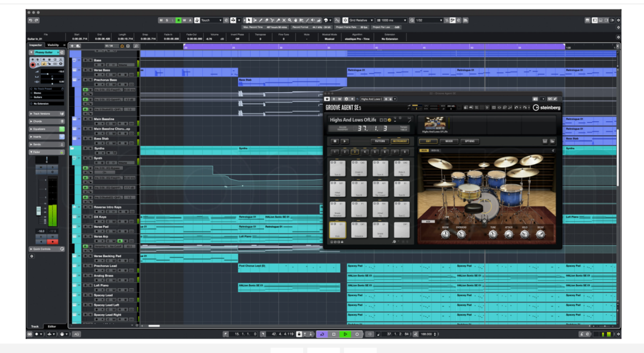This screenshot has width=644, height=353.
Task: Open the MIXER tab in Groove Agent
Action: tap(449, 141)
